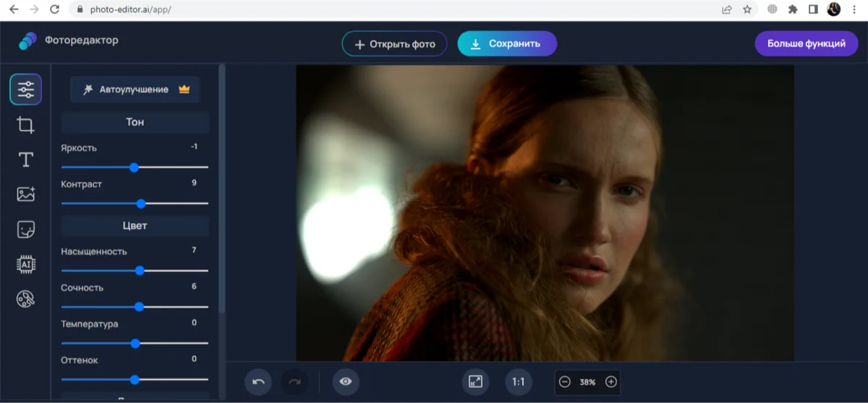The width and height of the screenshot is (868, 403).
Task: Bookmark this page with star icon
Action: point(747,9)
